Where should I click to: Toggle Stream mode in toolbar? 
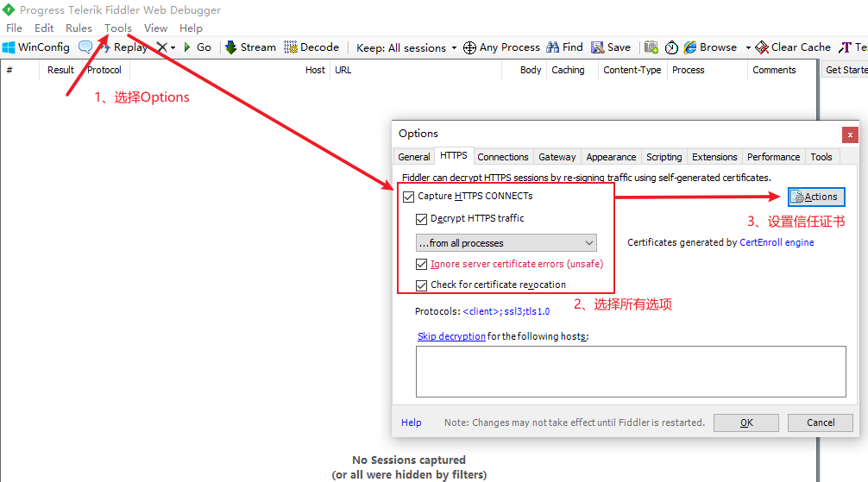click(x=251, y=47)
